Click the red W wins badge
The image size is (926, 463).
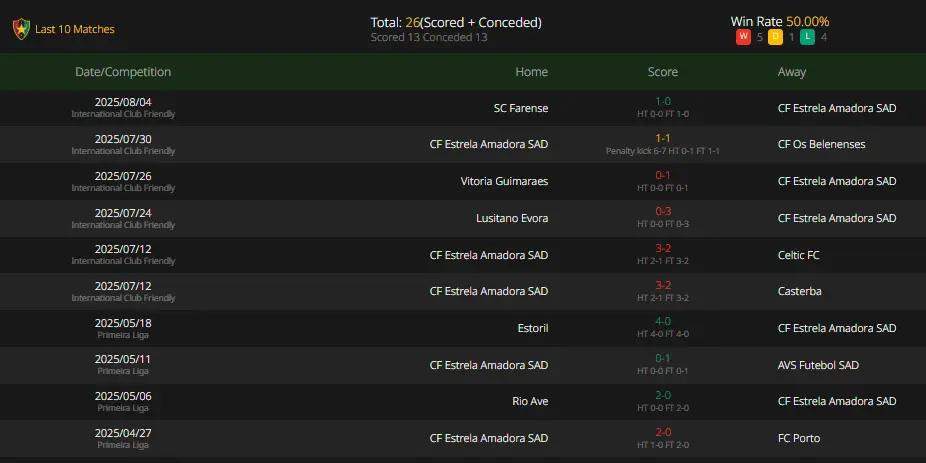pyautogui.click(x=743, y=37)
